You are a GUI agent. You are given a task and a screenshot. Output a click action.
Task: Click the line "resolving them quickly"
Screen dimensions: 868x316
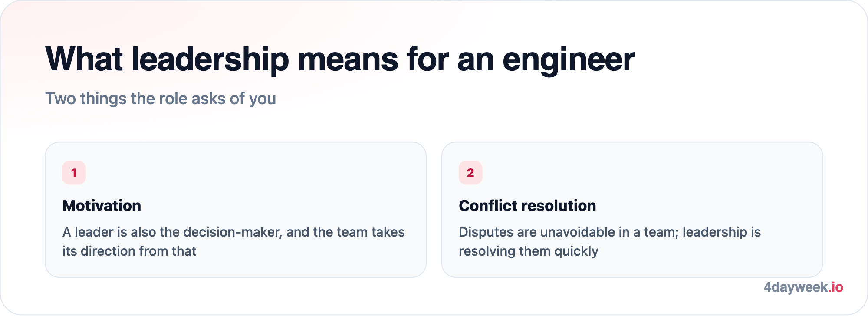tap(529, 251)
